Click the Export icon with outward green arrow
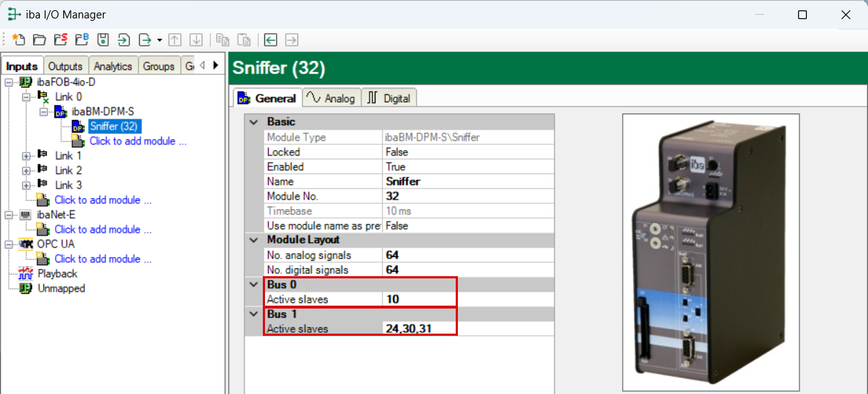 pyautogui.click(x=145, y=39)
